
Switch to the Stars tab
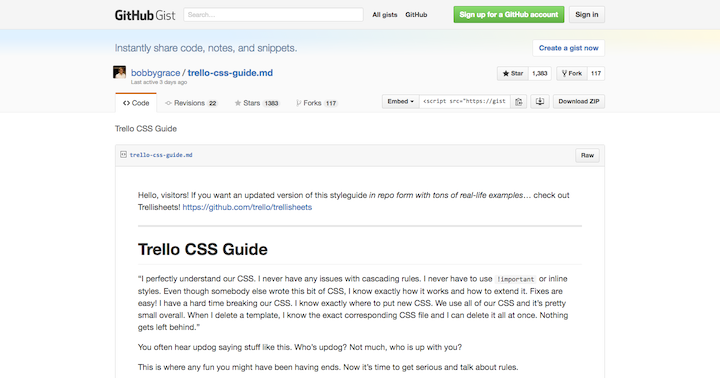257,103
